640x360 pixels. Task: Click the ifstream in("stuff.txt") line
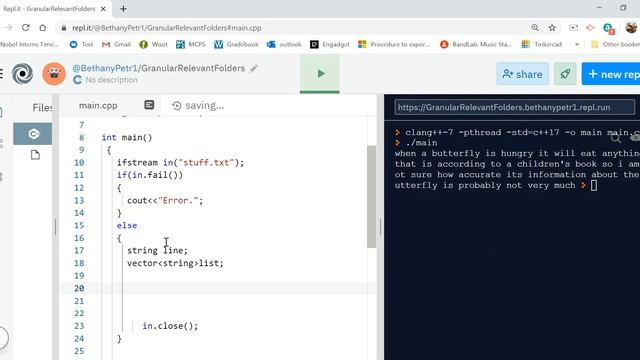180,162
